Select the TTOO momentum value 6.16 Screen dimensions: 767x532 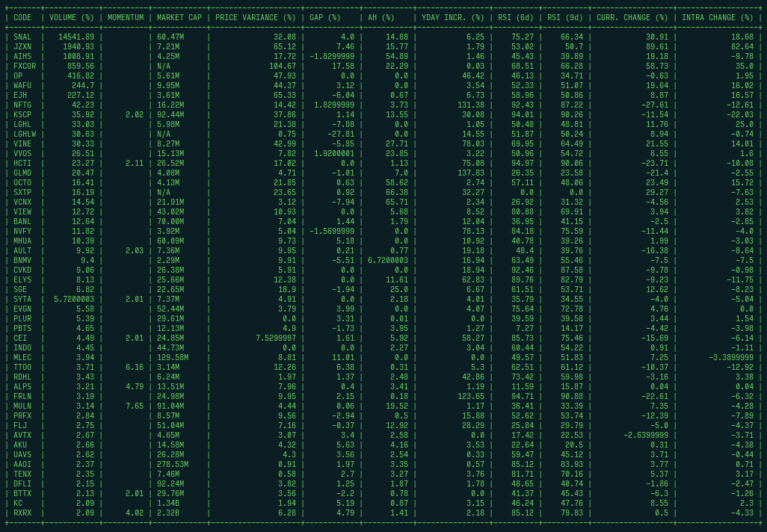coord(135,367)
